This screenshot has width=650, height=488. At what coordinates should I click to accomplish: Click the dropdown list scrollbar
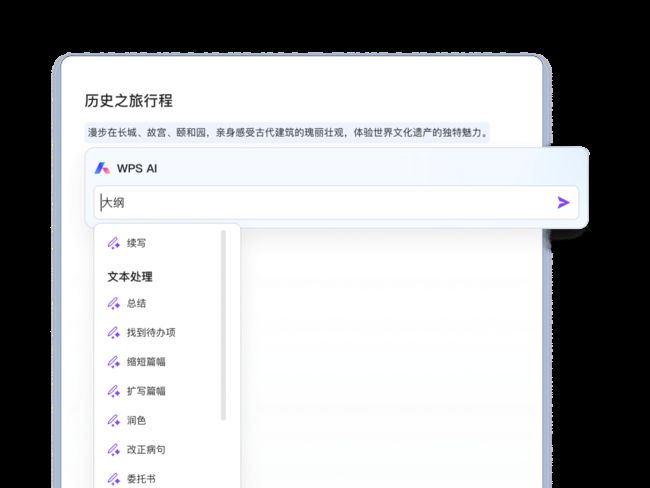click(x=224, y=325)
